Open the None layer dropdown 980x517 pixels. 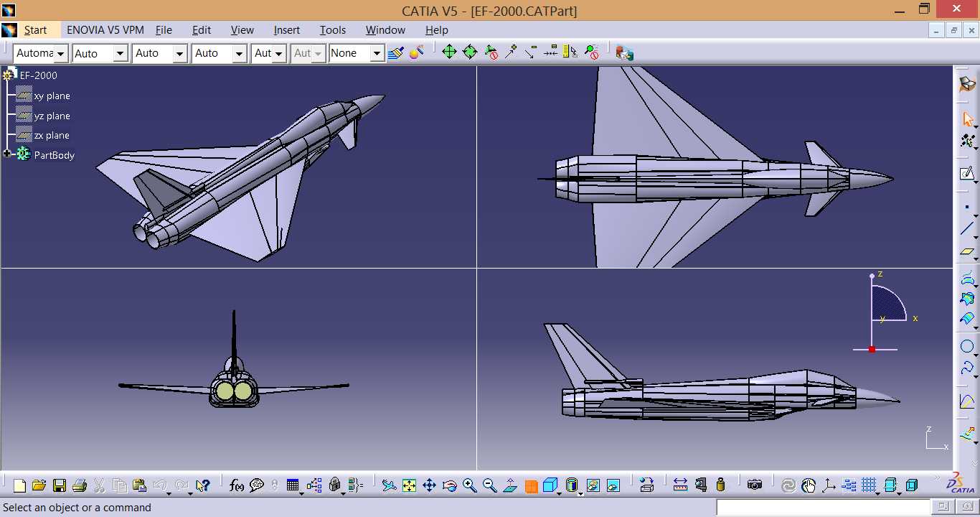tap(357, 53)
